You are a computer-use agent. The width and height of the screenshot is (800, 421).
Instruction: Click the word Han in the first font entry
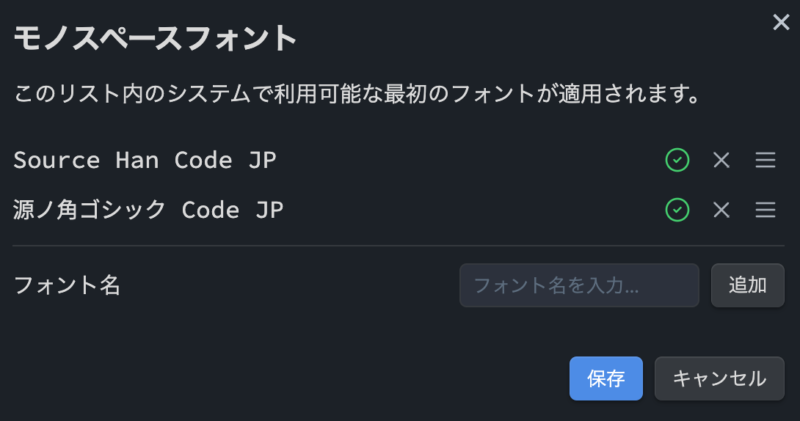(137, 160)
